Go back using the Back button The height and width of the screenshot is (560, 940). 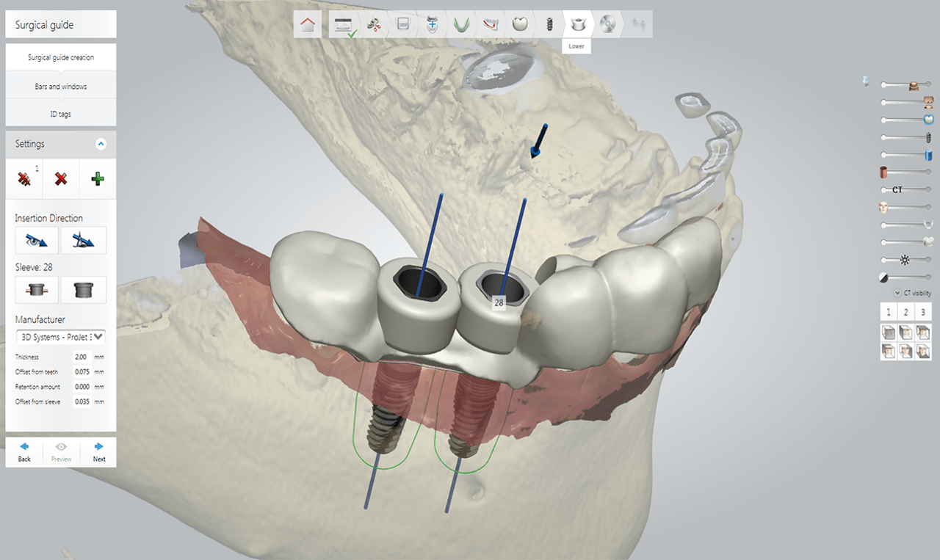click(23, 451)
